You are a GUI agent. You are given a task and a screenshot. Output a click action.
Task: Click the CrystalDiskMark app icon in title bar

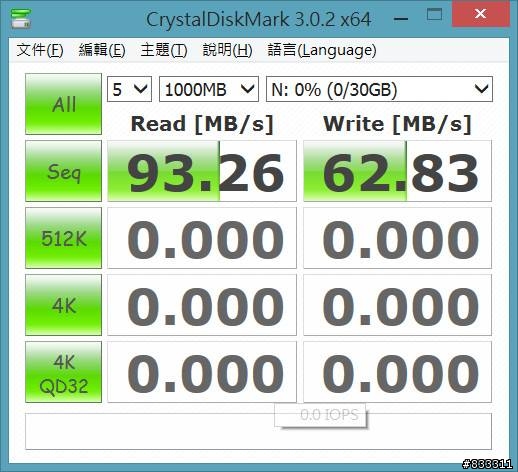pyautogui.click(x=21, y=19)
